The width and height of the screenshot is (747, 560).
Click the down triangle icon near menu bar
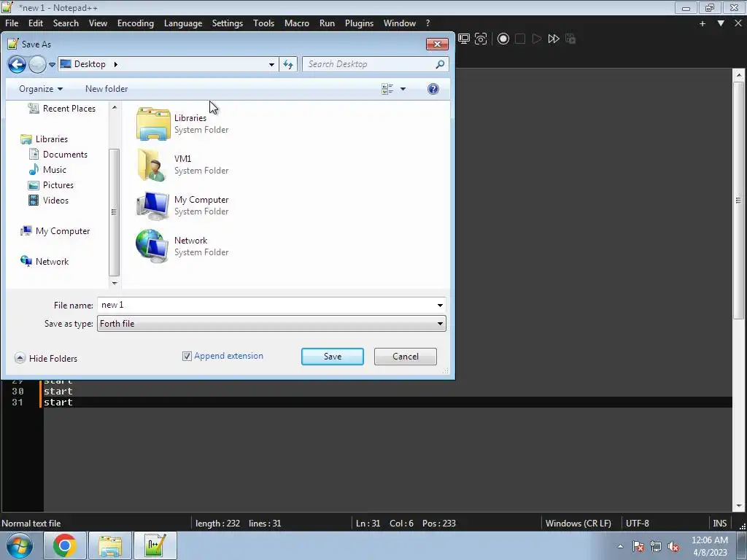click(x=721, y=23)
